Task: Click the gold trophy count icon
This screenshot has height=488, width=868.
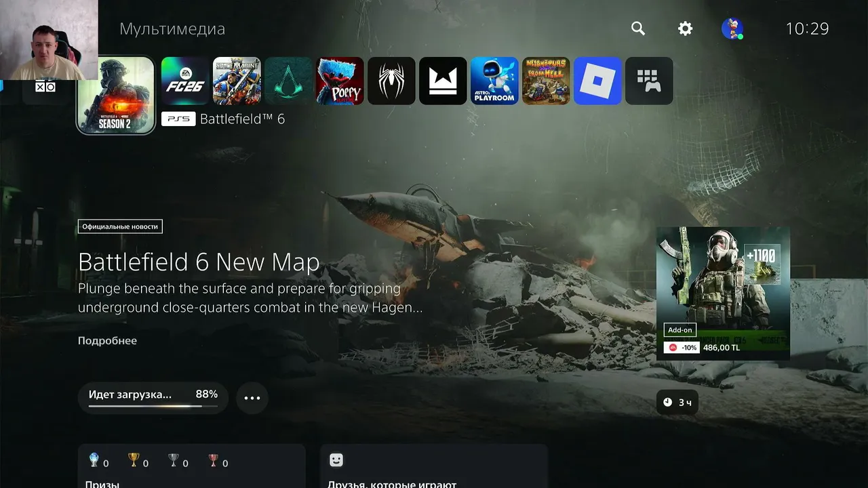Action: 134,460
